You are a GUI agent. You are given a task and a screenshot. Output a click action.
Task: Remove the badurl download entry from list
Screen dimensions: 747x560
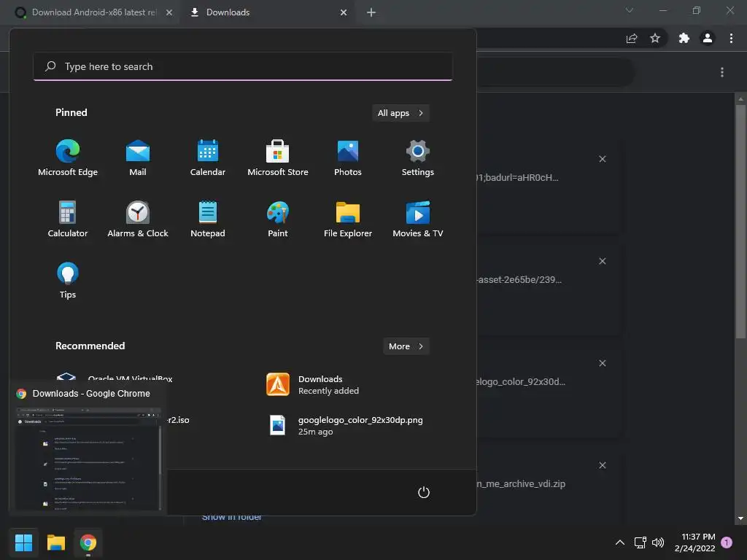(x=602, y=159)
